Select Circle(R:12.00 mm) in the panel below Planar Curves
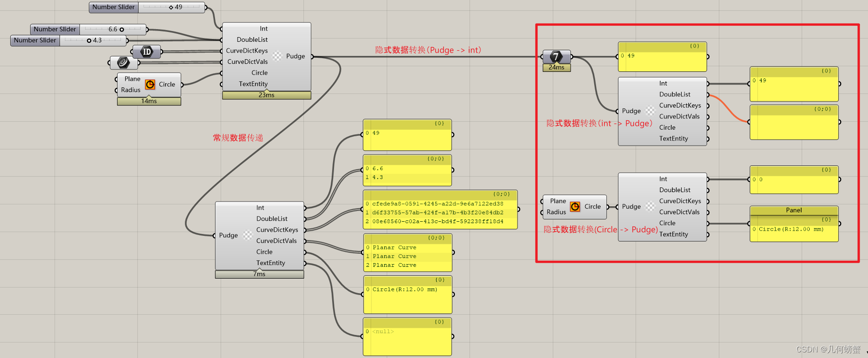Screen dimensions: 868x358 [x=405, y=289]
